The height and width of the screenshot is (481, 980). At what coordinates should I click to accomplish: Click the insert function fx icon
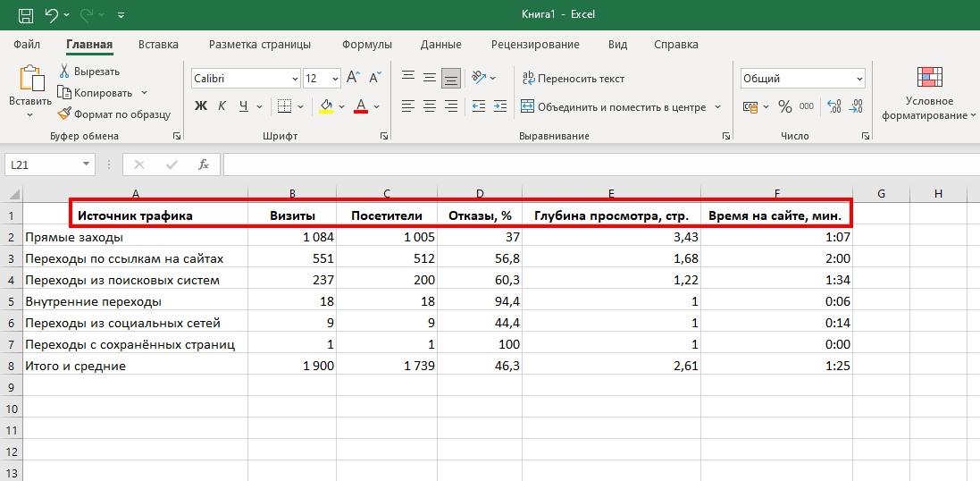(x=204, y=165)
